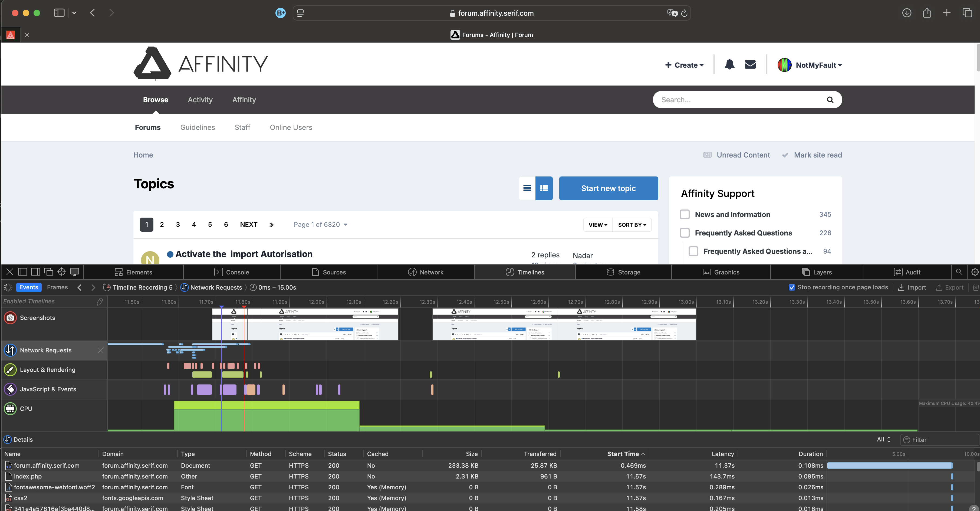Screen dimensions: 980x511
Task: Open device settings monitor icon
Action: point(75,272)
